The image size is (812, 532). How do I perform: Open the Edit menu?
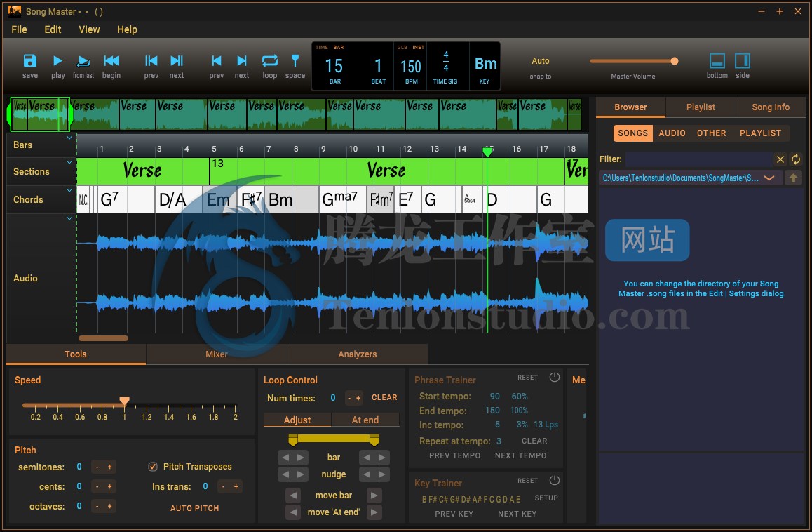pyautogui.click(x=53, y=29)
